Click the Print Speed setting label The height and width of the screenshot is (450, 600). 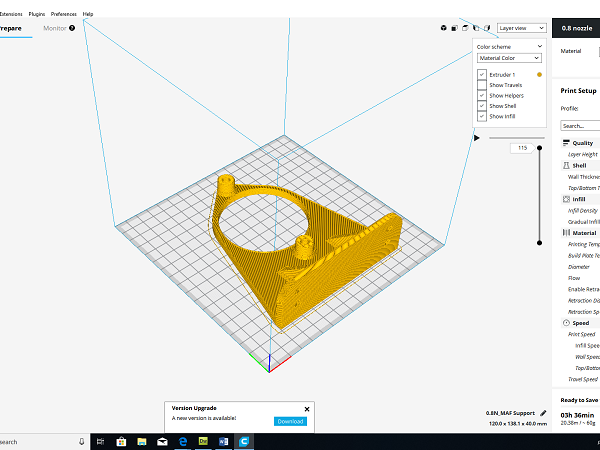[x=582, y=334]
